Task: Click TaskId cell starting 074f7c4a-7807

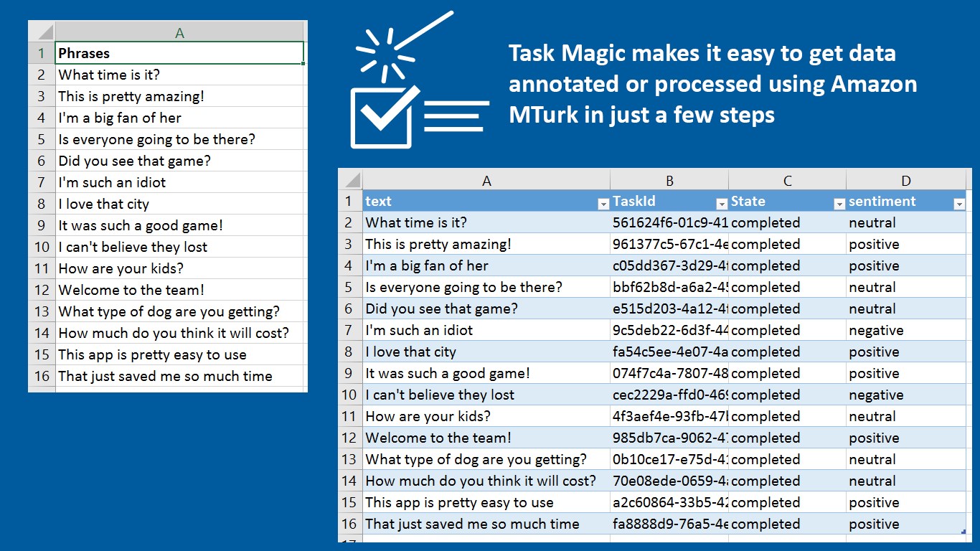Action: tap(669, 373)
